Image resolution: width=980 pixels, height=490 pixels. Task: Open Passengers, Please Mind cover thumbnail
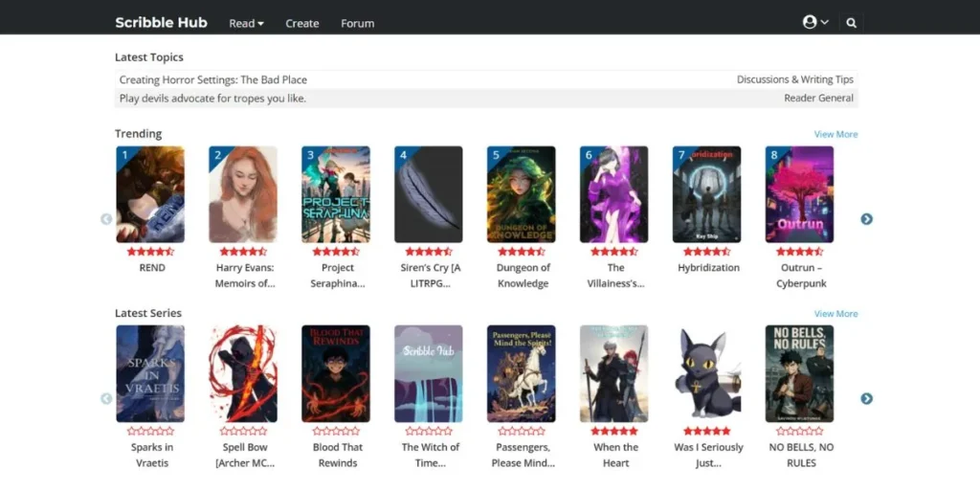[522, 374]
